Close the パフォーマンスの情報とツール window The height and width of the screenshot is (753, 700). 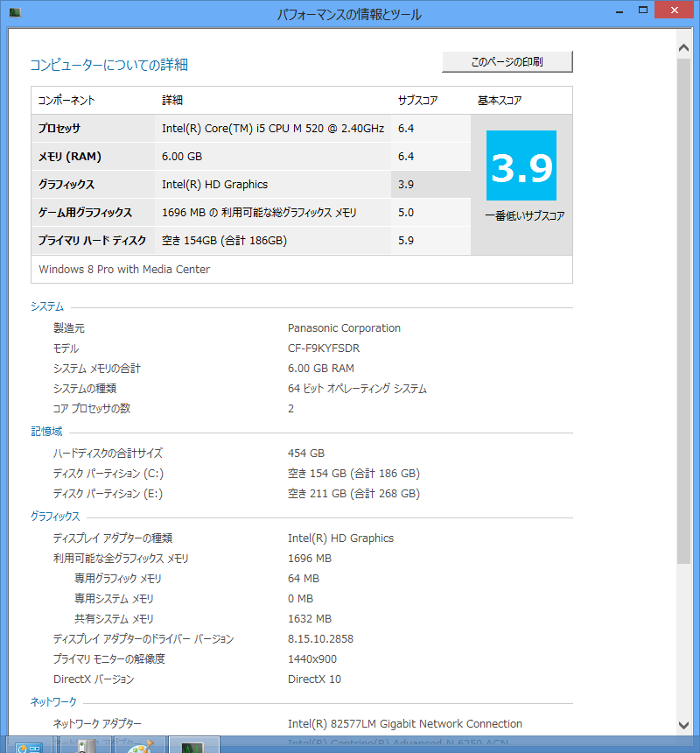(674, 11)
